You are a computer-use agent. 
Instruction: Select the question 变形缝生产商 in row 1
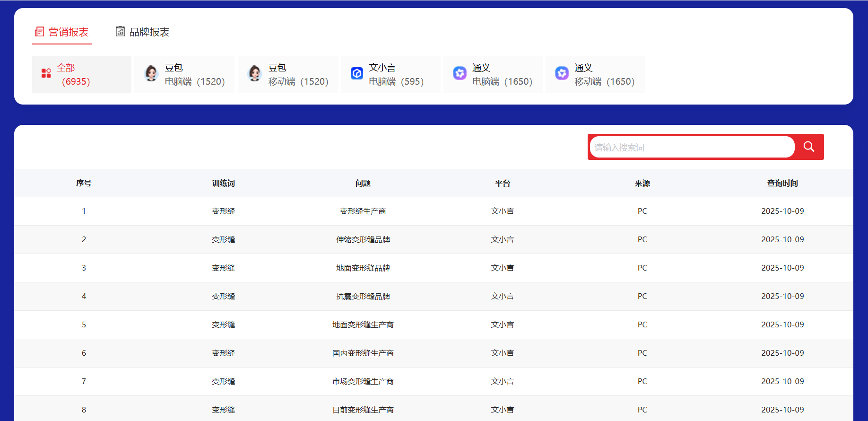pos(363,211)
